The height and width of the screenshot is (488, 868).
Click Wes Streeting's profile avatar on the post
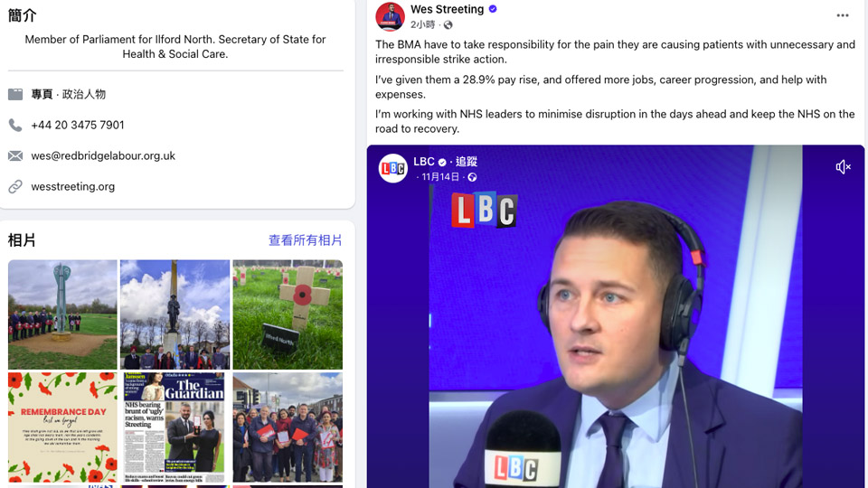391,16
